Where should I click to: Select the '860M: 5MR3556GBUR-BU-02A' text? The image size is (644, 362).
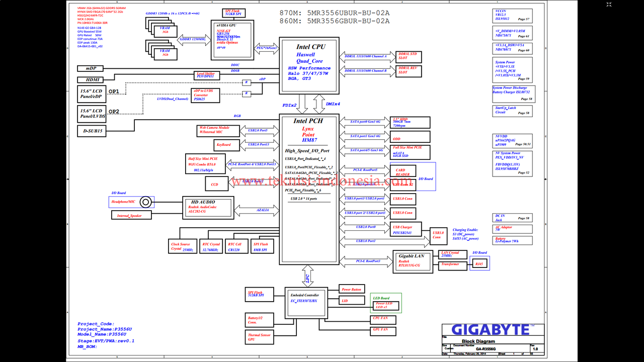tap(335, 21)
